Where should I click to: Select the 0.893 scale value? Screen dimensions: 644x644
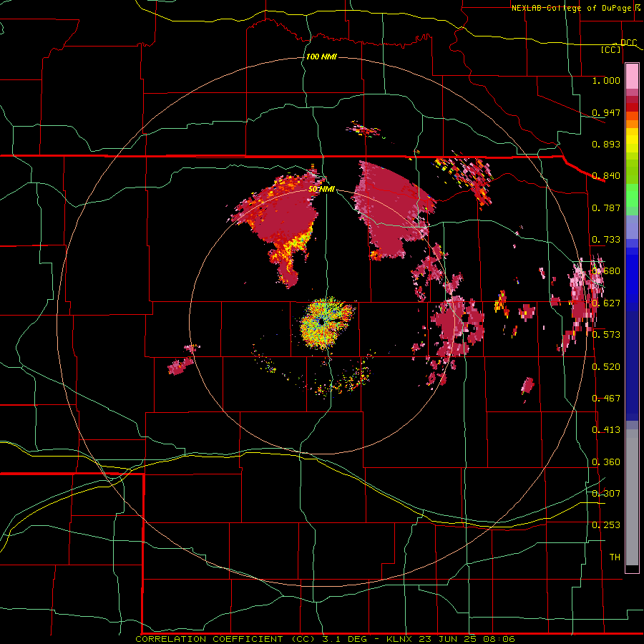pyautogui.click(x=606, y=144)
